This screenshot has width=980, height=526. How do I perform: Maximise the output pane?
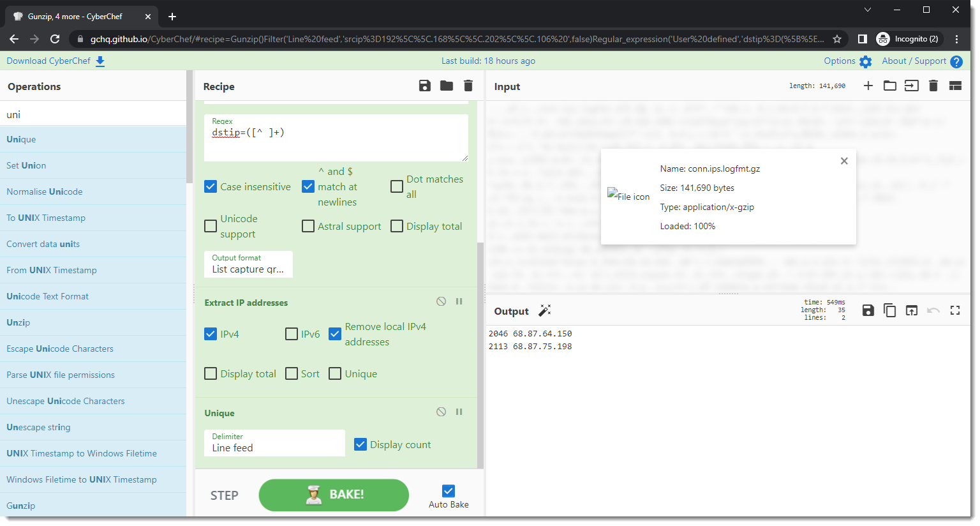[955, 310]
